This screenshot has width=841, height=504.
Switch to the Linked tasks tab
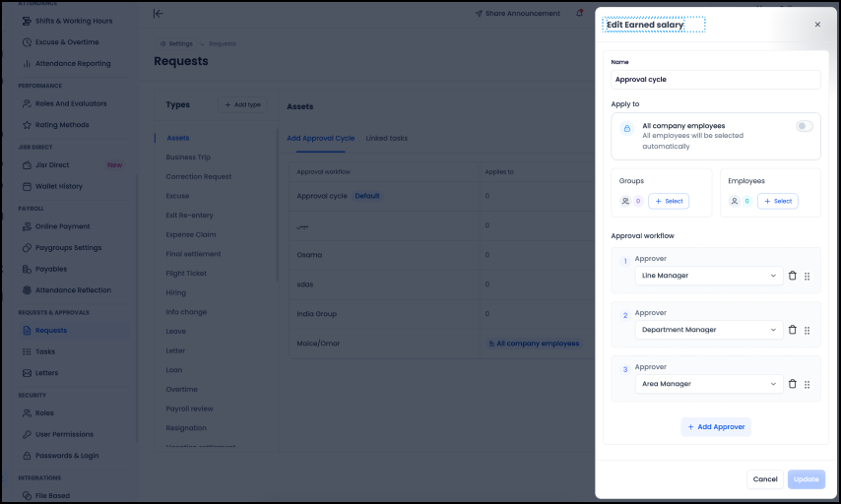[x=386, y=138]
